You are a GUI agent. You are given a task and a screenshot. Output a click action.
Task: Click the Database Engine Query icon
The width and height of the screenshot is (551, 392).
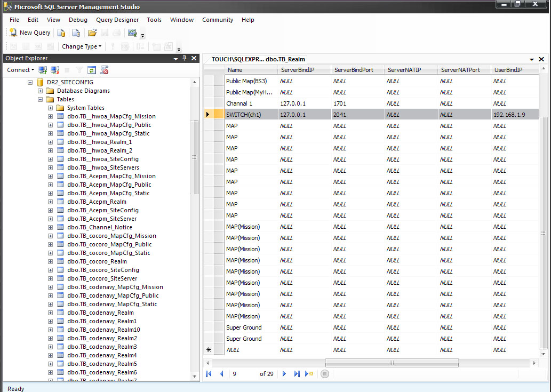(x=61, y=33)
